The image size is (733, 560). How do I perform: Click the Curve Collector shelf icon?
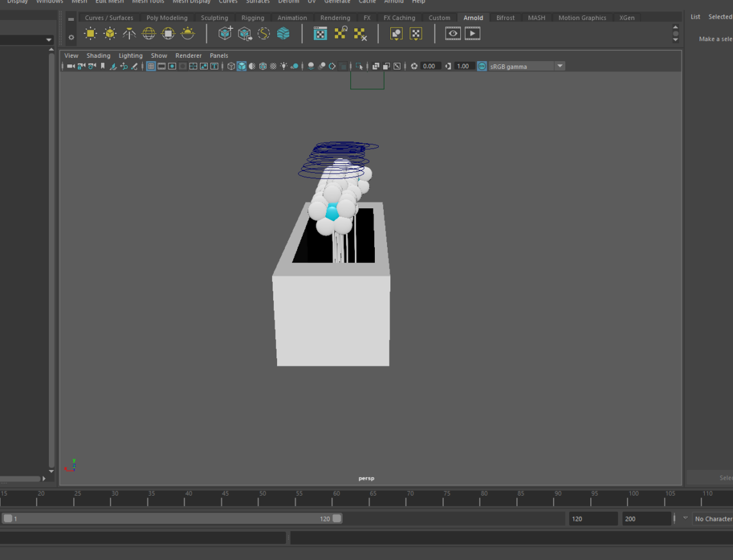pyautogui.click(x=264, y=33)
